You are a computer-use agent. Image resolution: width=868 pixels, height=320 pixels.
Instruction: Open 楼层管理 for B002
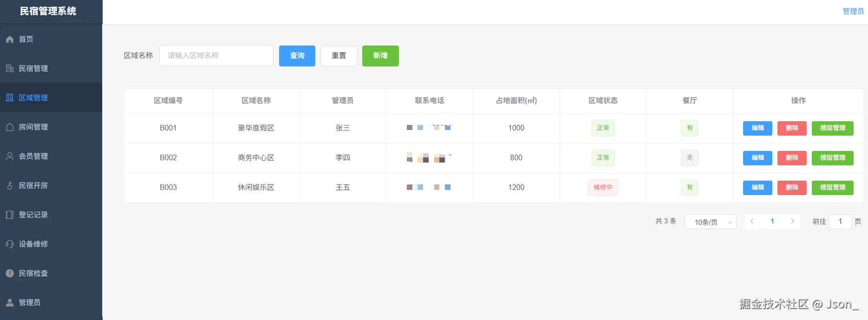tap(833, 158)
